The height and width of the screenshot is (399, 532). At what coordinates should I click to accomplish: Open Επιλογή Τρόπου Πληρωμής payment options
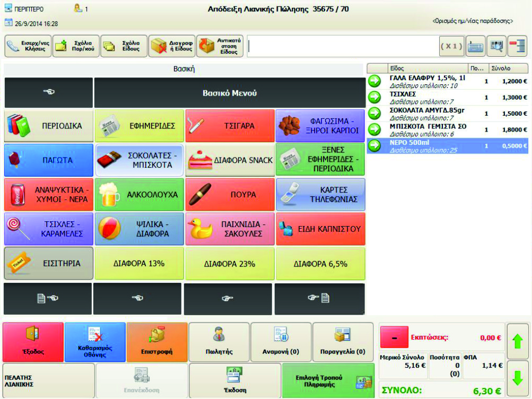pyautogui.click(x=328, y=381)
